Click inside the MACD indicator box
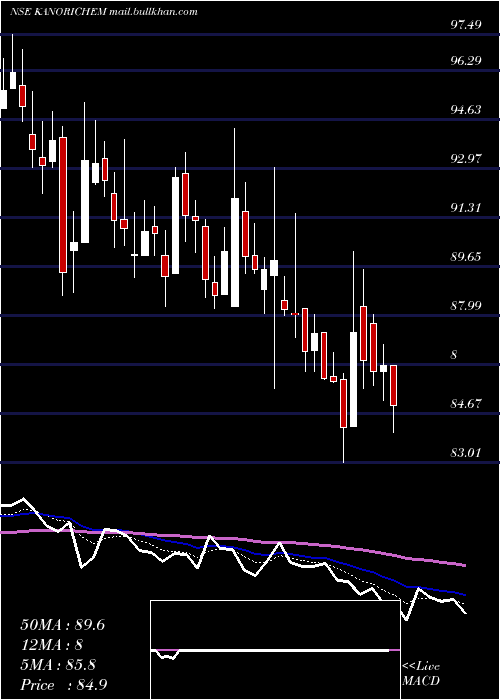 (275, 650)
